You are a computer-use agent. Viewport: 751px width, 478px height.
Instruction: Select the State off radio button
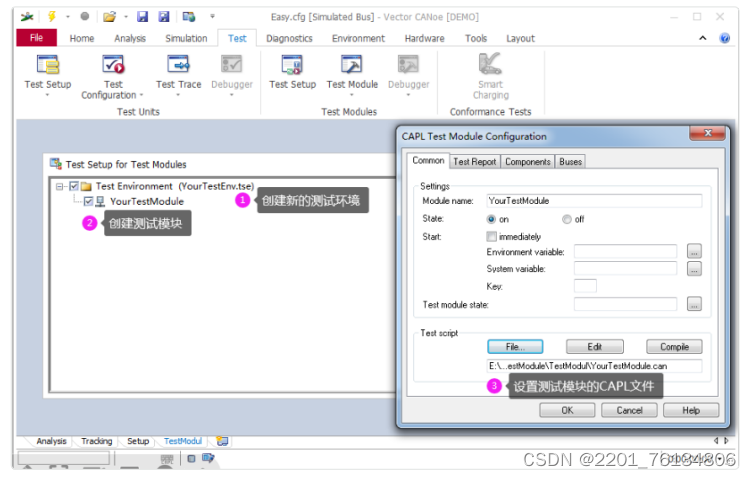(567, 219)
